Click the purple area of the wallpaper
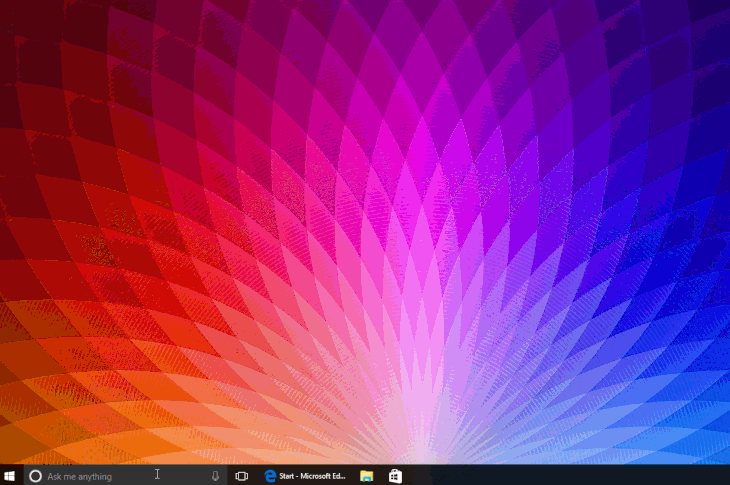 tap(512, 70)
